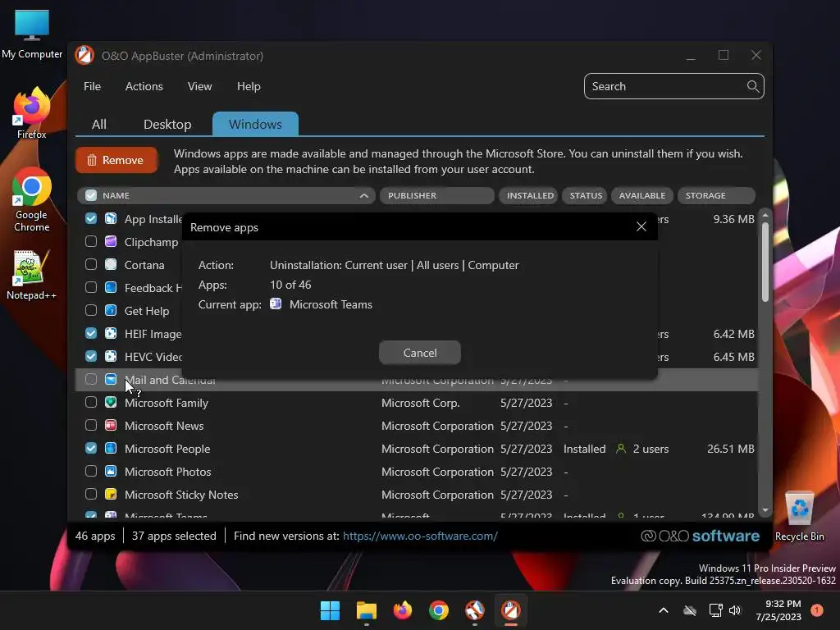Click the App Installer app icon

click(111, 218)
